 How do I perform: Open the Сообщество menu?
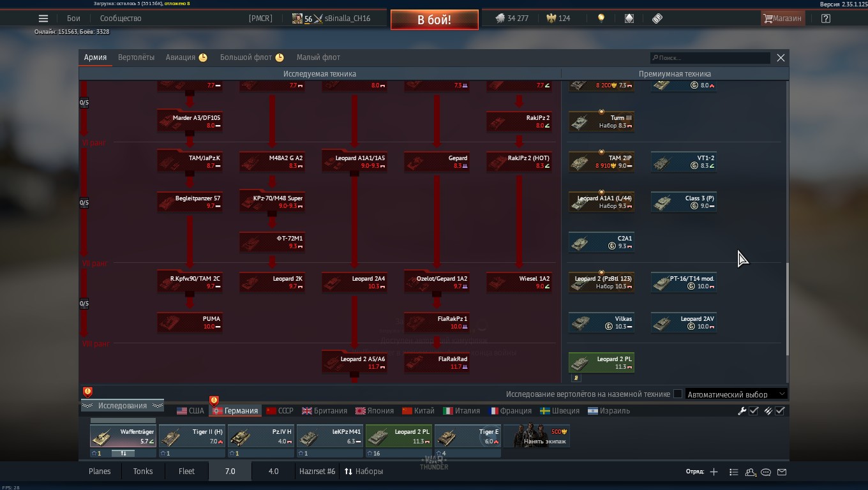pyautogui.click(x=121, y=19)
